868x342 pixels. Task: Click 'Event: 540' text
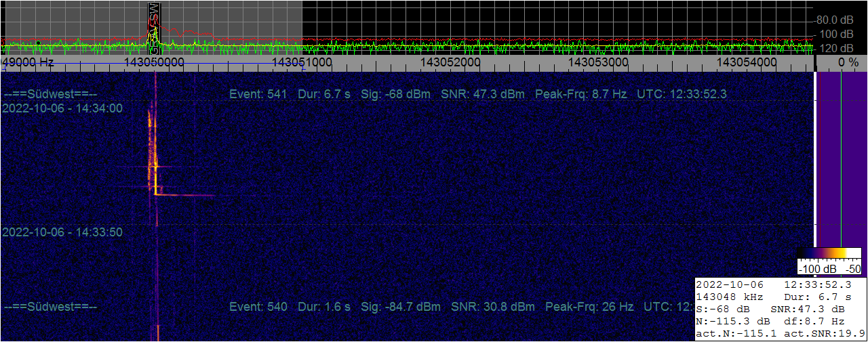258,307
